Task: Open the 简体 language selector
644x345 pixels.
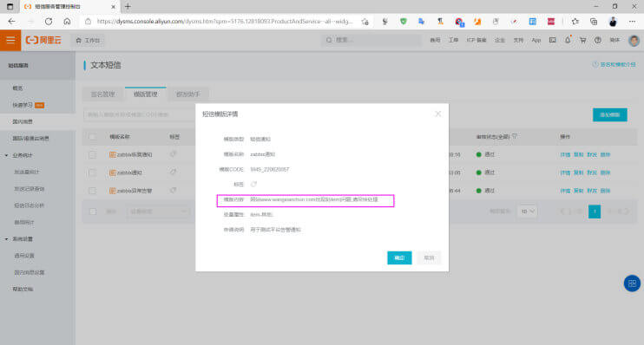Action: (x=614, y=40)
